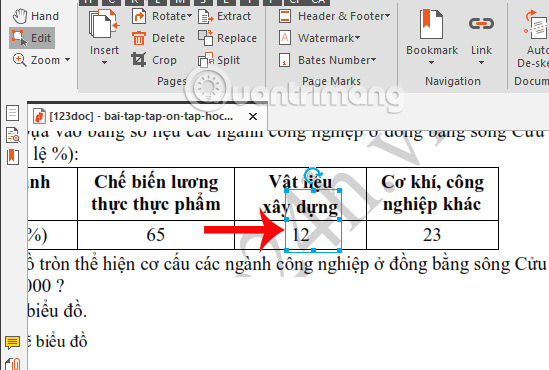The width and height of the screenshot is (549, 370).
Task: Click the Watermark icon
Action: (x=285, y=38)
